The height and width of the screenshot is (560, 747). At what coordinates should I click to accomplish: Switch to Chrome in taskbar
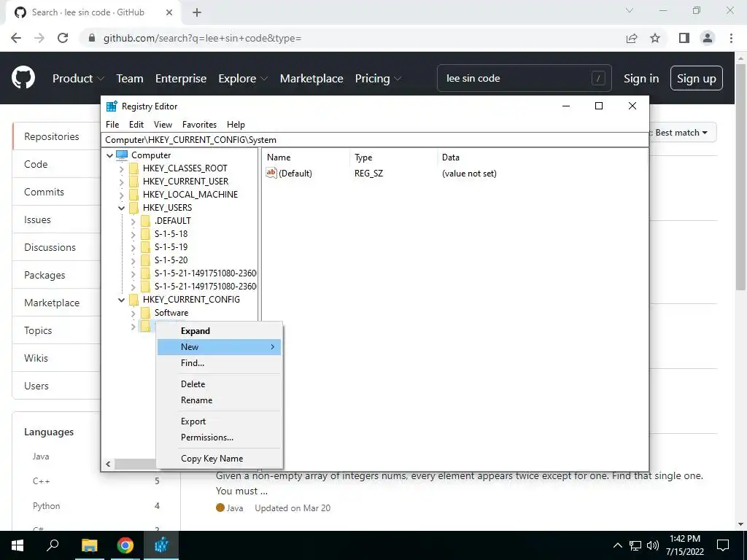(125, 545)
